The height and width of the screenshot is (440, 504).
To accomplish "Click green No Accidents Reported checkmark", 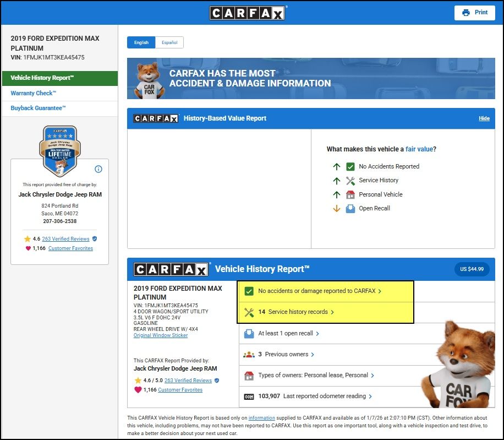I will tap(350, 166).
